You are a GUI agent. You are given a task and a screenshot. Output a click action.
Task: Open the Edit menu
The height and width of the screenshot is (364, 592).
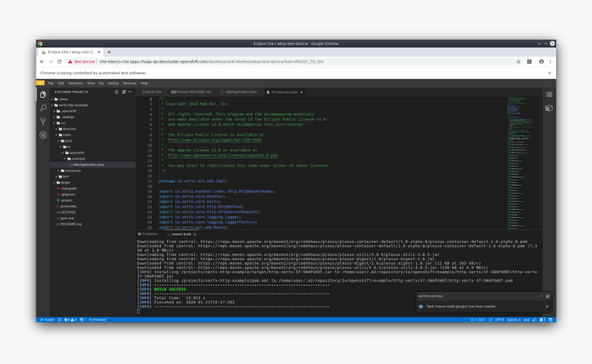pyautogui.click(x=61, y=83)
